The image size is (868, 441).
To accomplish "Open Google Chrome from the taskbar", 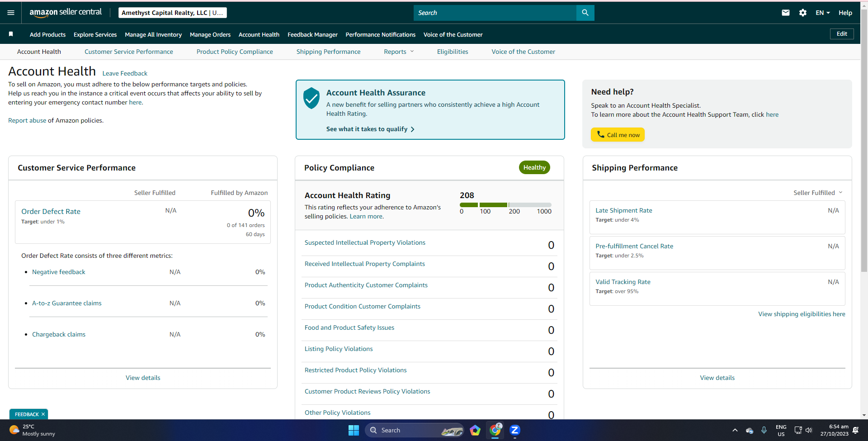I will pos(495,430).
